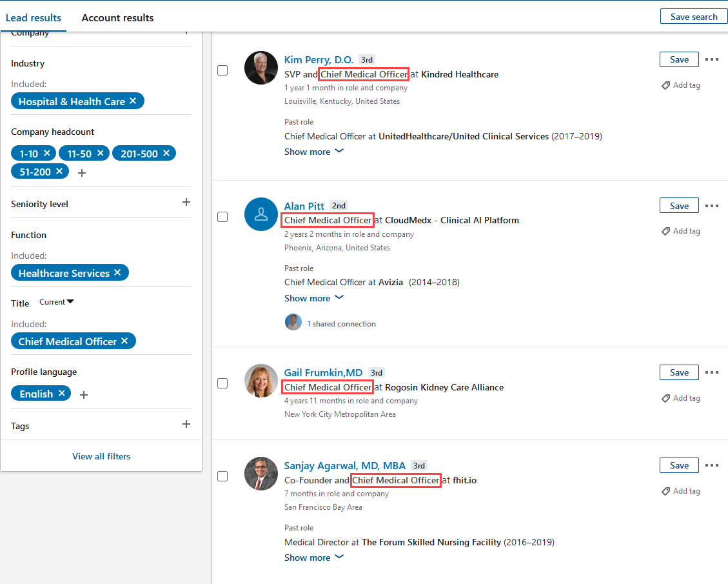Viewport: 728px width, 584px height.
Task: Add tag to Alan Pitt lead
Action: click(x=681, y=231)
